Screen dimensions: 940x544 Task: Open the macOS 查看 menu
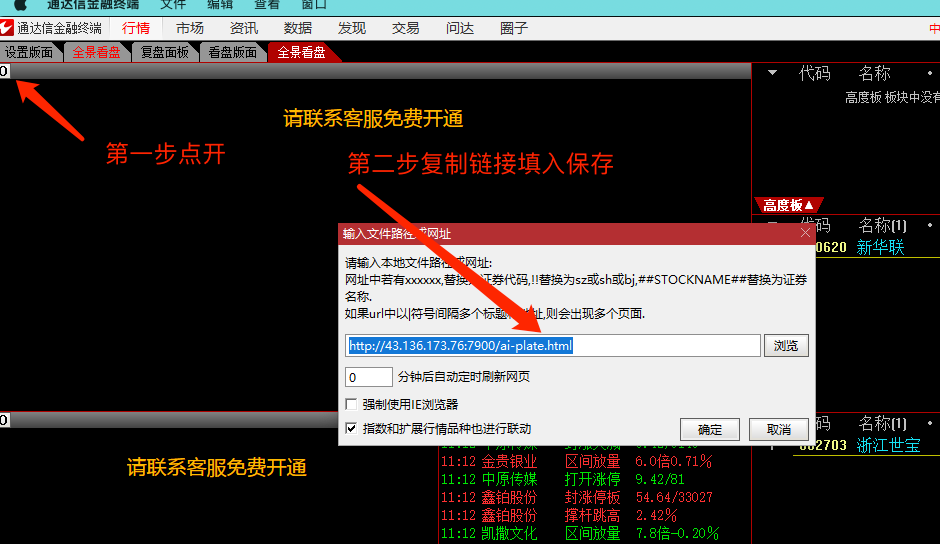coord(267,5)
